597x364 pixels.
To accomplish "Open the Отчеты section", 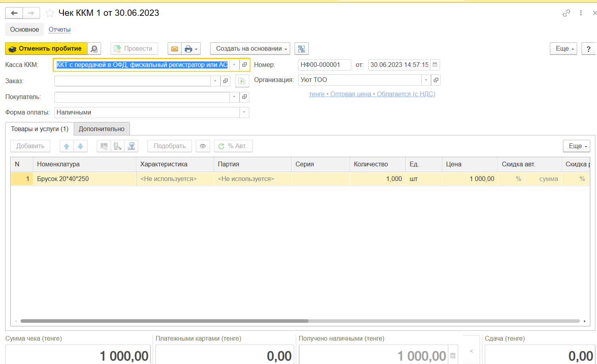I will 59,29.
